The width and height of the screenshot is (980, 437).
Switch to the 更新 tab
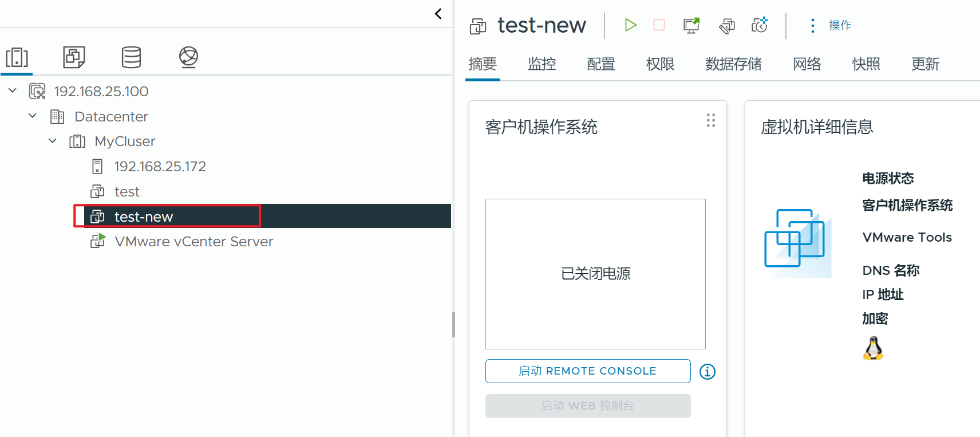point(925,64)
